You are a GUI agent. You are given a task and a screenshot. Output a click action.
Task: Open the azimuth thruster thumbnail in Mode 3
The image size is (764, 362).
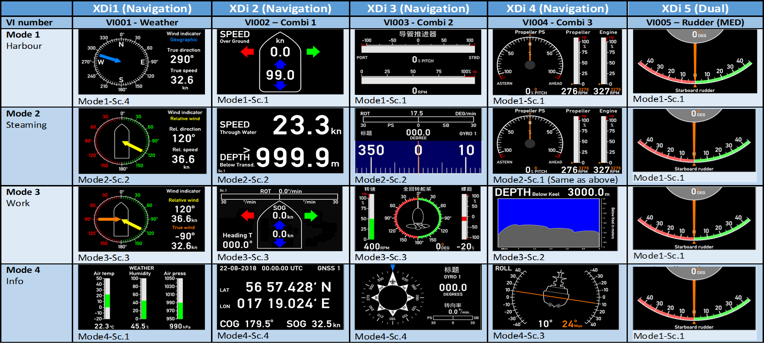point(418,219)
